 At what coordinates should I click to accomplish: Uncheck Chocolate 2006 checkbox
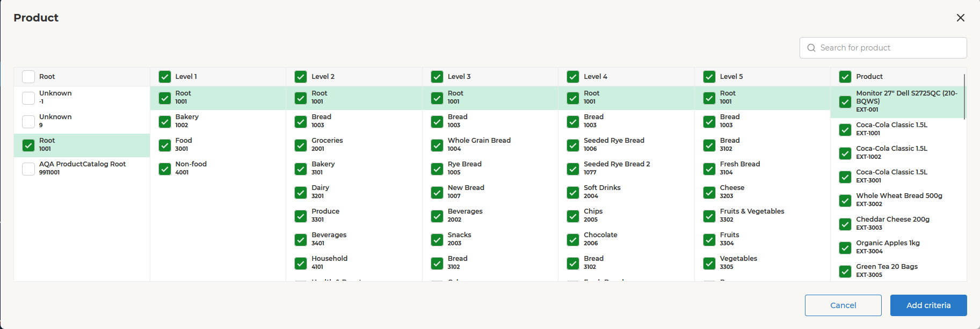[573, 240]
